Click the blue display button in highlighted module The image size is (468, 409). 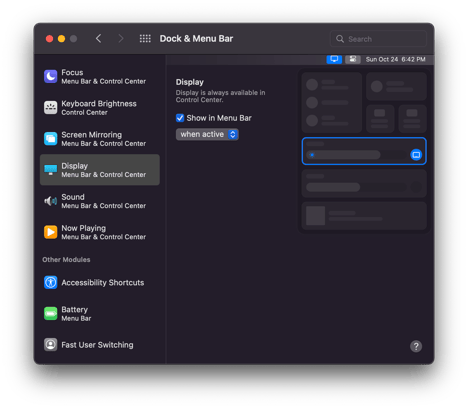(416, 155)
